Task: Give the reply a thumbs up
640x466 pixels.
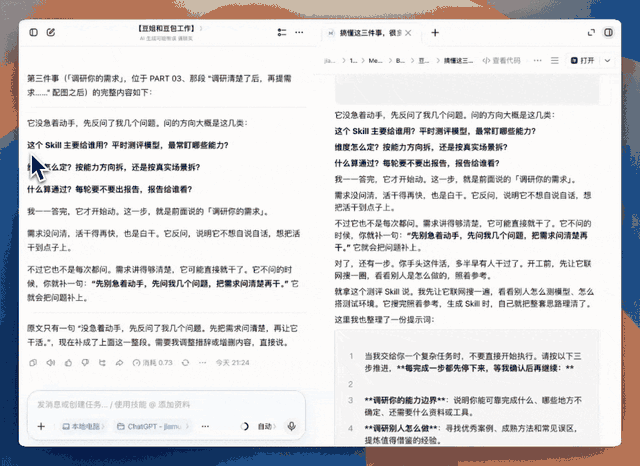Action: [x=68, y=362]
